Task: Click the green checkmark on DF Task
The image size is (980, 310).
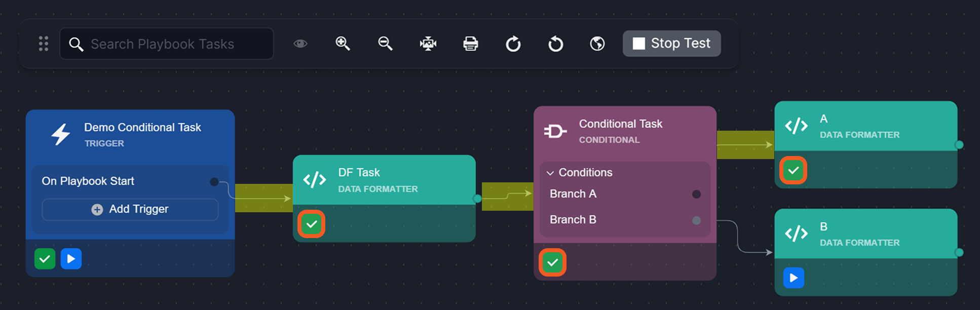Action: 312,224
